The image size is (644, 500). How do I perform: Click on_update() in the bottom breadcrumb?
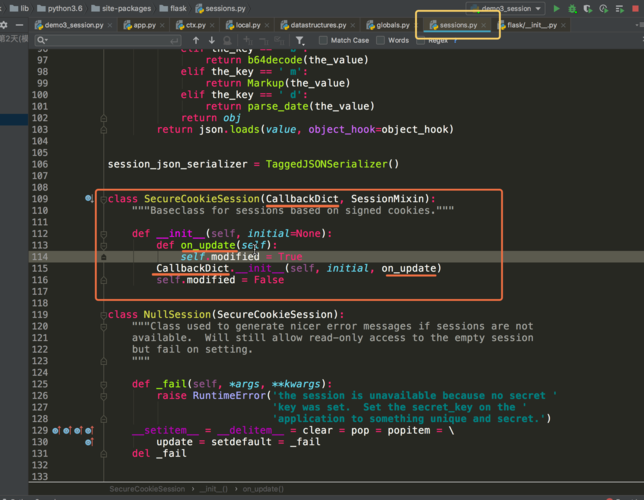[x=263, y=489]
